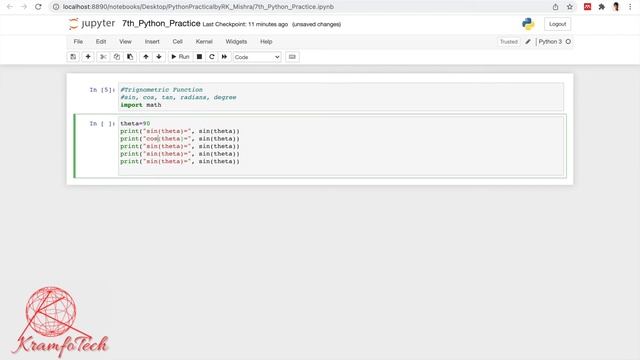Save notebook with the floppy disk icon
Screen dimensions: 640x360
coord(73,57)
